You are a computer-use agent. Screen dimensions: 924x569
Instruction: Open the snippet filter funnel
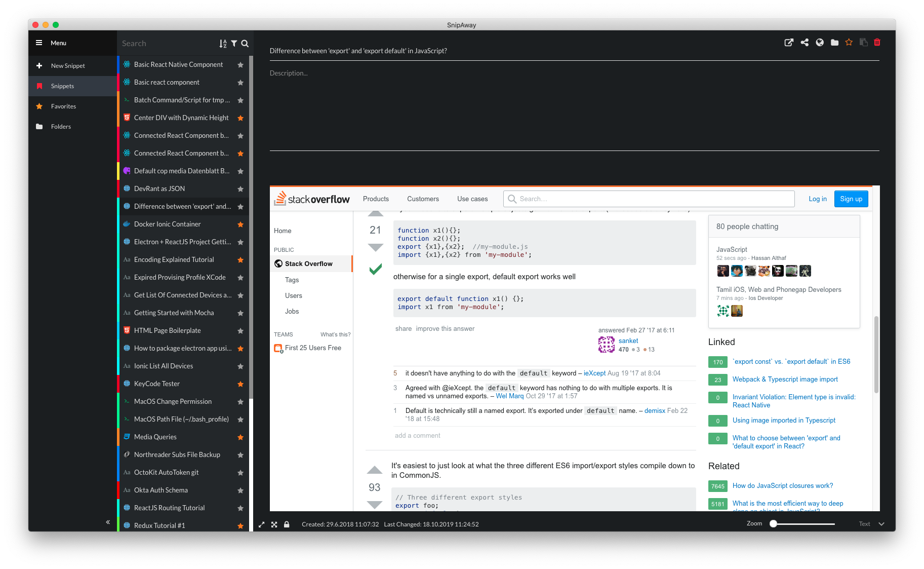click(x=234, y=44)
